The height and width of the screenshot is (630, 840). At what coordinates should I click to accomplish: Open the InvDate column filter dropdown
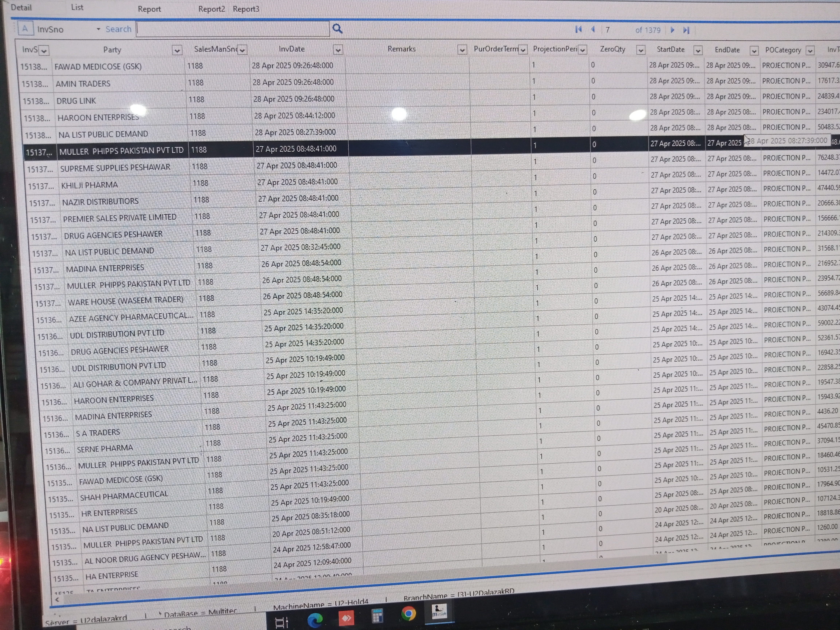point(338,50)
